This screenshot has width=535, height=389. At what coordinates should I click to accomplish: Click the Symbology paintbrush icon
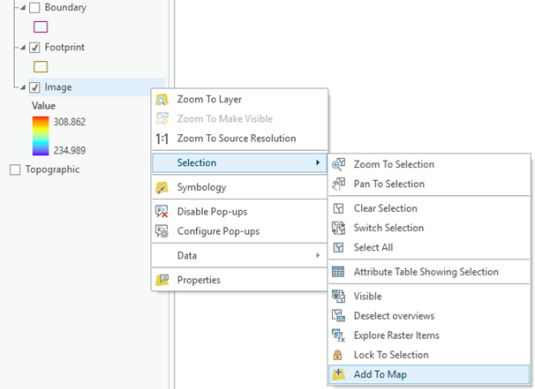(x=162, y=187)
